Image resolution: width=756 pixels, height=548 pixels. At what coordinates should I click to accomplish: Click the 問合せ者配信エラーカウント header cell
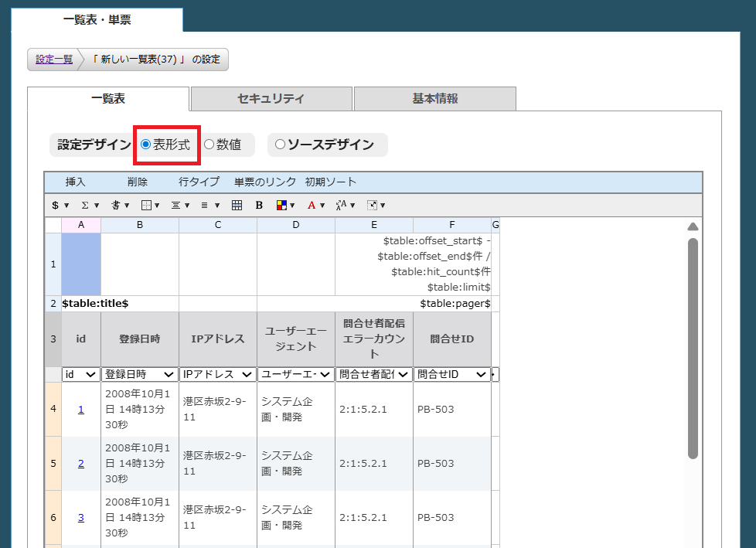coord(374,339)
